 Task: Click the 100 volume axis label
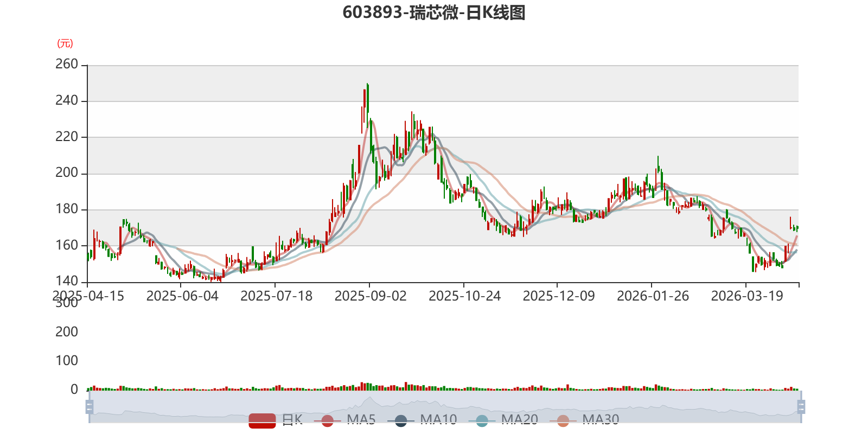click(67, 361)
